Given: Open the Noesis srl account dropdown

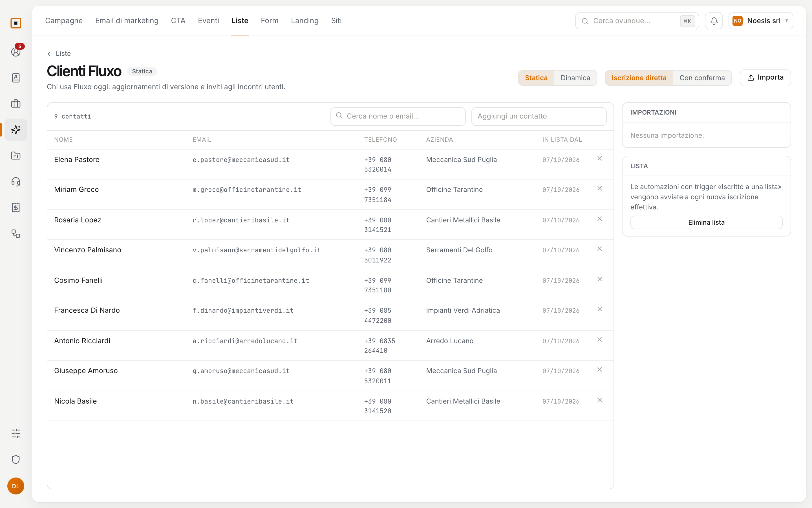Looking at the screenshot, I should click(x=761, y=21).
